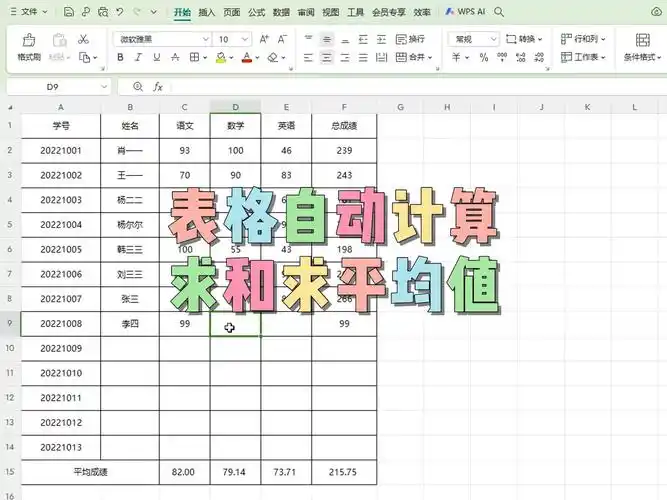667x500 pixels.
Task: Switch to the 审阅 review tab
Action: point(306,12)
